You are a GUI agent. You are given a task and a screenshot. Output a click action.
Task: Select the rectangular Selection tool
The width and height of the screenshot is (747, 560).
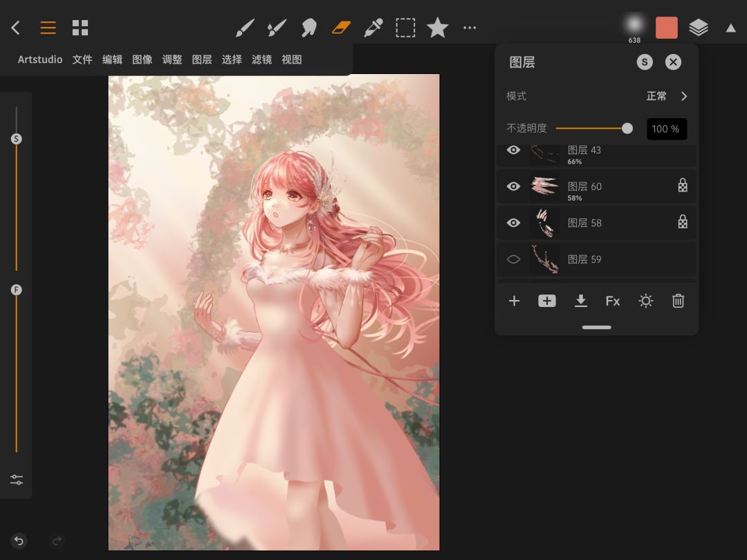[405, 28]
